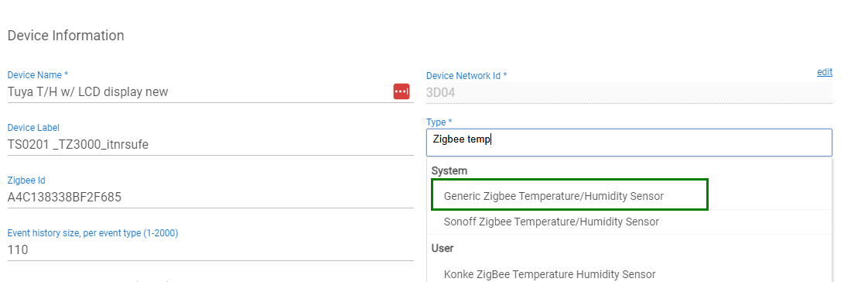Screen dimensions: 868x282
Task: Select the Zigbee Id input field
Action: coord(210,198)
